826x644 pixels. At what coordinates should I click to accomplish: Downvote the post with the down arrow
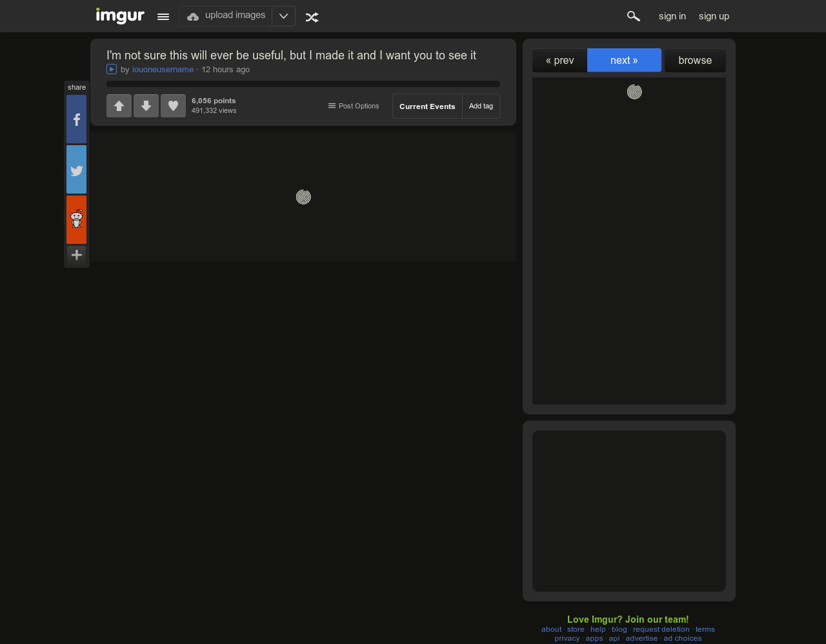click(x=146, y=106)
